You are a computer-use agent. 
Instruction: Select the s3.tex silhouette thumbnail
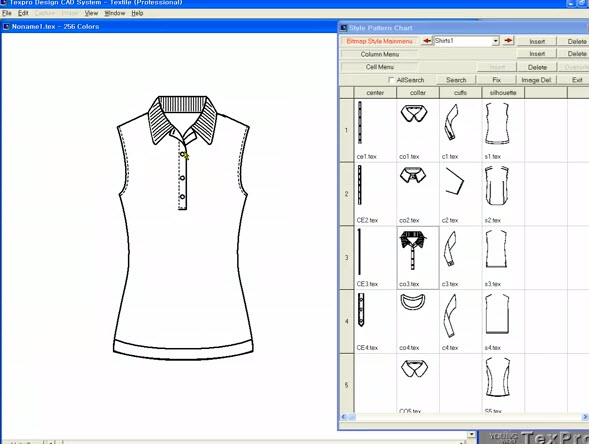tap(496, 249)
